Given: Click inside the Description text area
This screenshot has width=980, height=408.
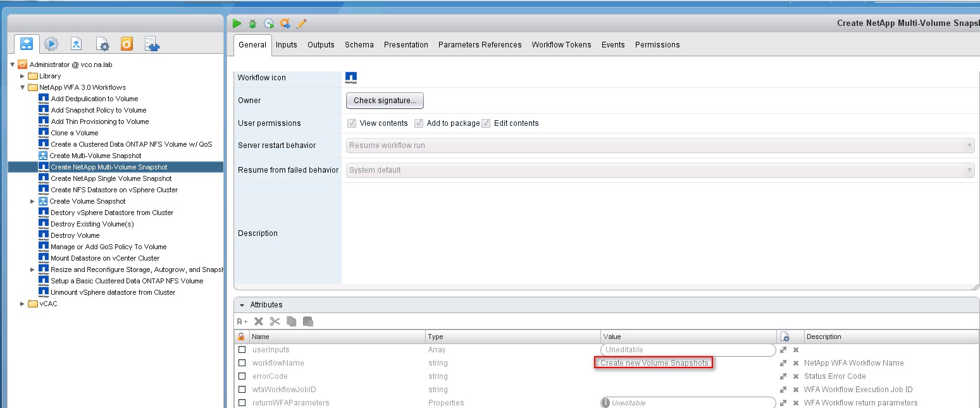Looking at the screenshot, I should click(661, 233).
